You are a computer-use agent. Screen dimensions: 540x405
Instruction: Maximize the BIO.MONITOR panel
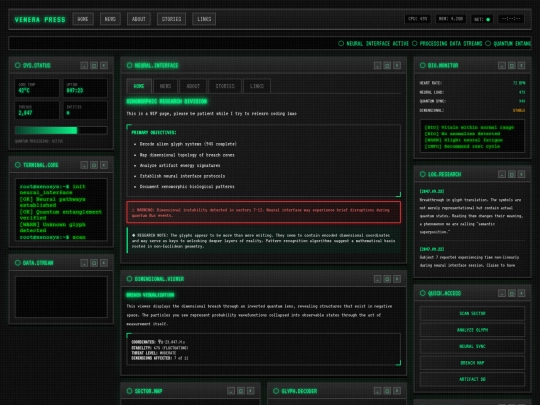click(x=512, y=65)
